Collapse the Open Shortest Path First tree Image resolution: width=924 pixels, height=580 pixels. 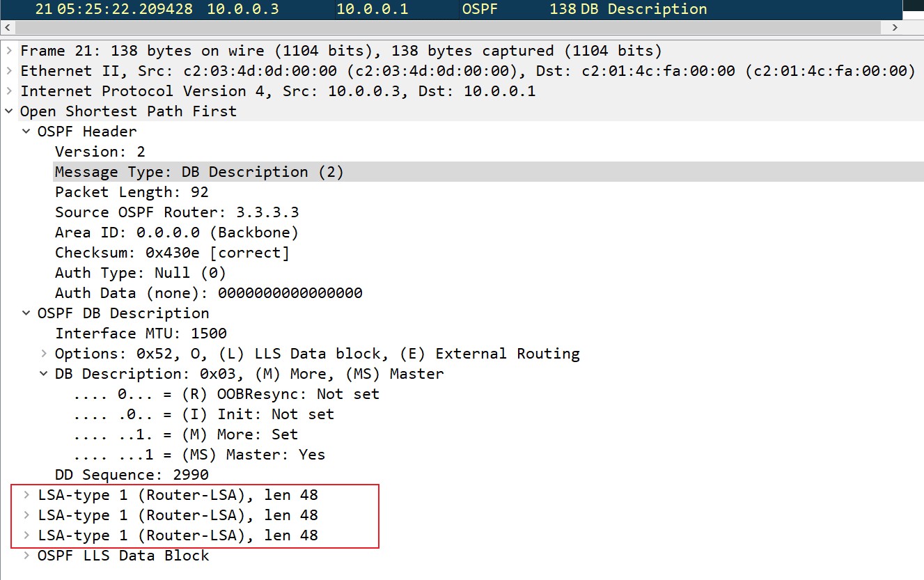(x=9, y=111)
